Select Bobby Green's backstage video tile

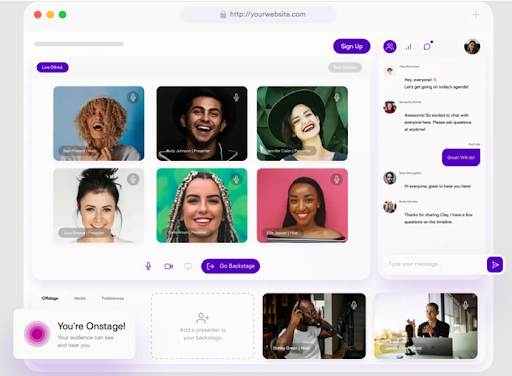coord(314,326)
